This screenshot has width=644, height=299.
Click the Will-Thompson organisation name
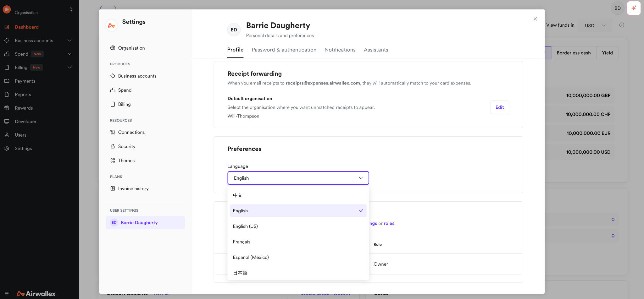point(243,116)
